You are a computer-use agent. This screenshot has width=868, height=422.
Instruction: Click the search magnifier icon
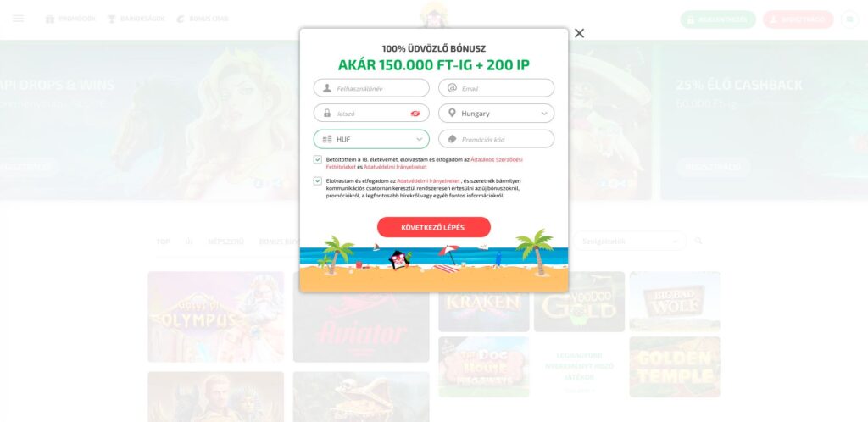(698, 241)
